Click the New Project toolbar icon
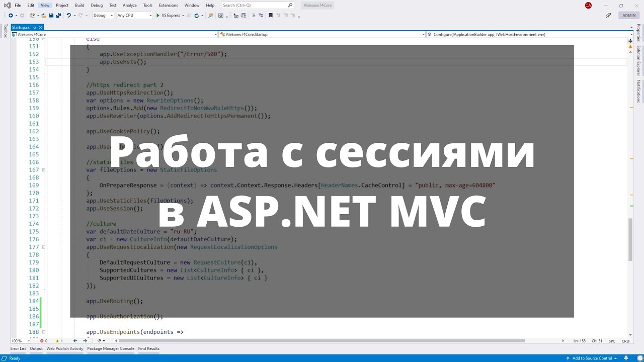 click(32, 16)
